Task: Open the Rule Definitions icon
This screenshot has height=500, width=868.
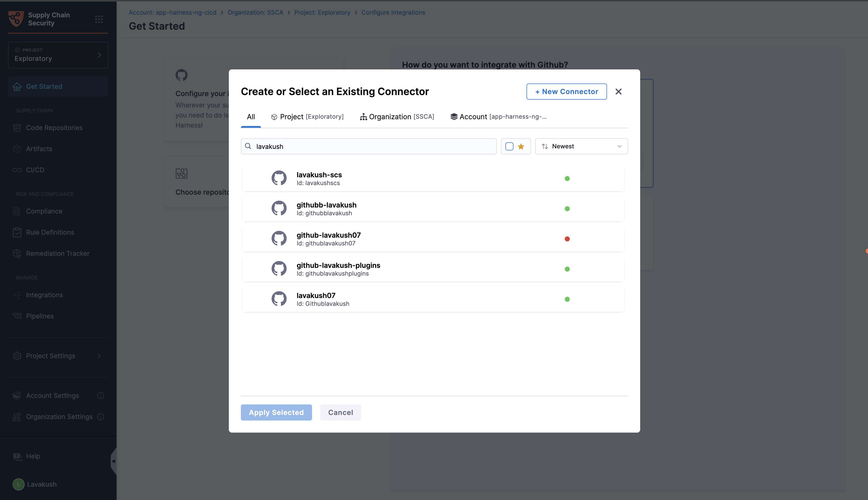Action: [17, 232]
